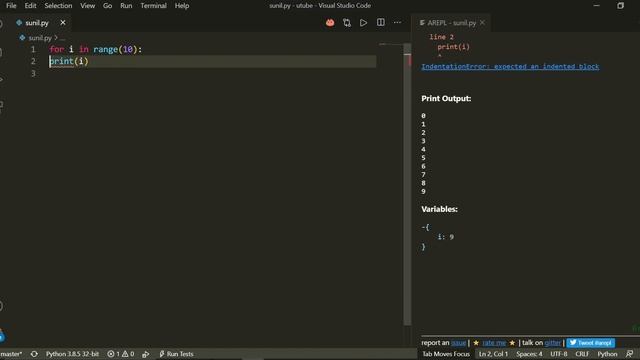Open Help menu
Image resolution: width=640 pixels, height=360 pixels.
[x=182, y=6]
